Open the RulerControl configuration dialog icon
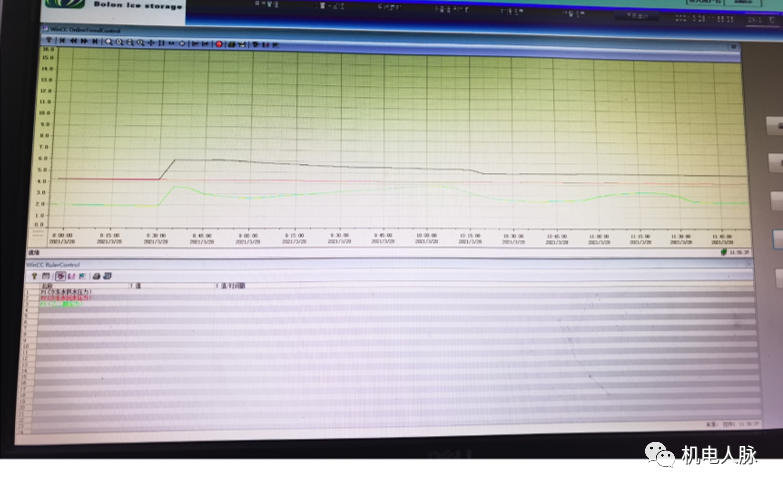 point(46,275)
